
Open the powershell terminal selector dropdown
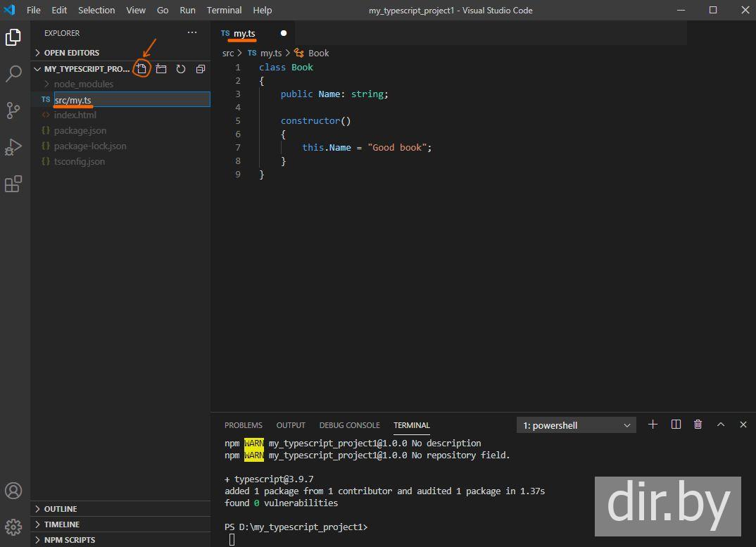coord(576,425)
